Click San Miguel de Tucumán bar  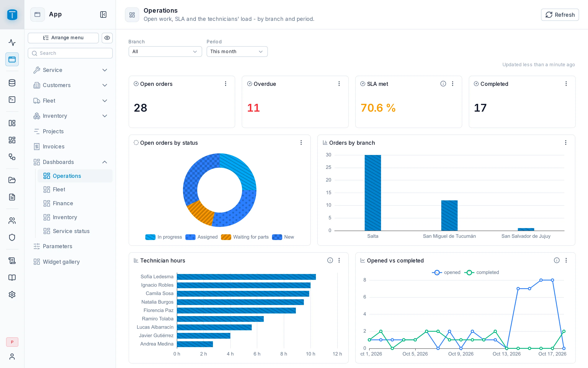(x=449, y=215)
